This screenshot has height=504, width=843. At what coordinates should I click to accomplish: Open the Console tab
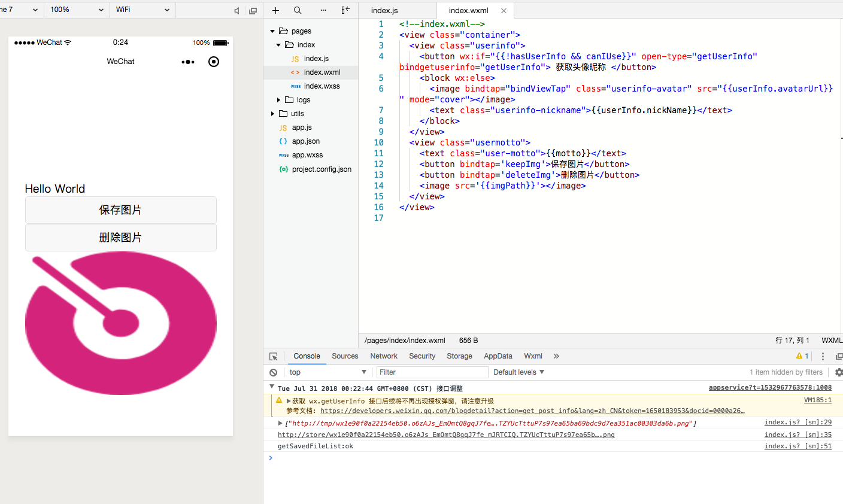307,356
